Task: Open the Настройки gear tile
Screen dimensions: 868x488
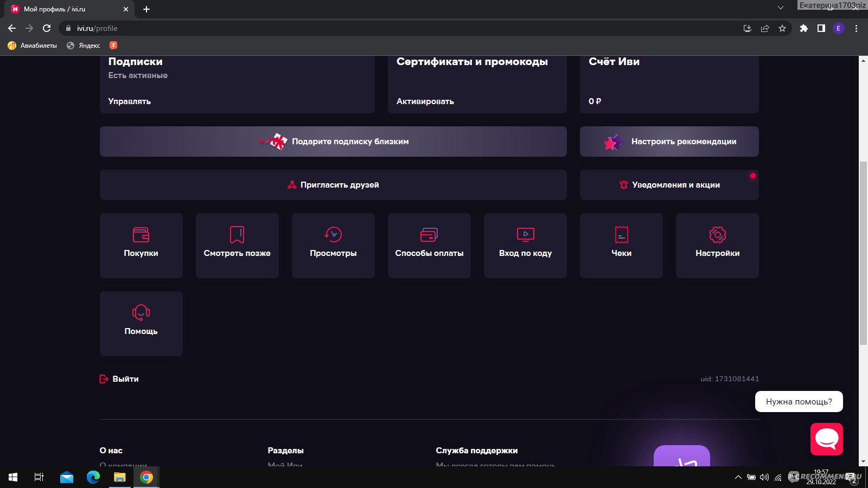Action: [717, 246]
